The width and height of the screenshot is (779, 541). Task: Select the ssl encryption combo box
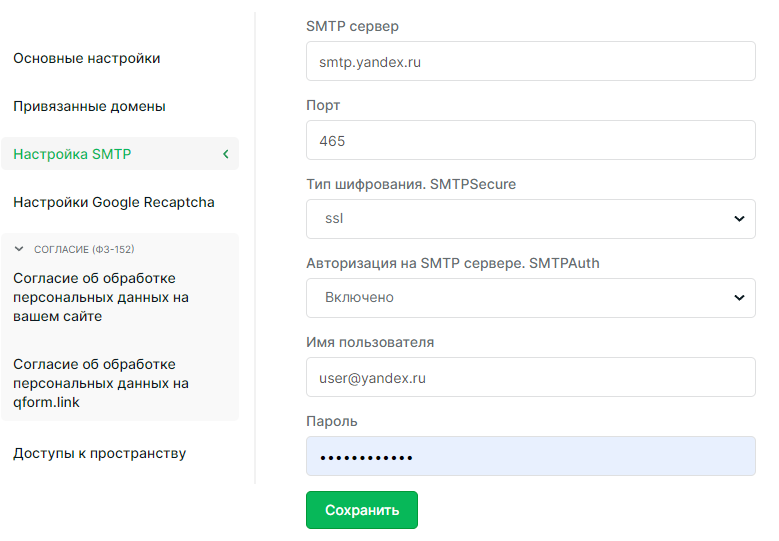[531, 219]
